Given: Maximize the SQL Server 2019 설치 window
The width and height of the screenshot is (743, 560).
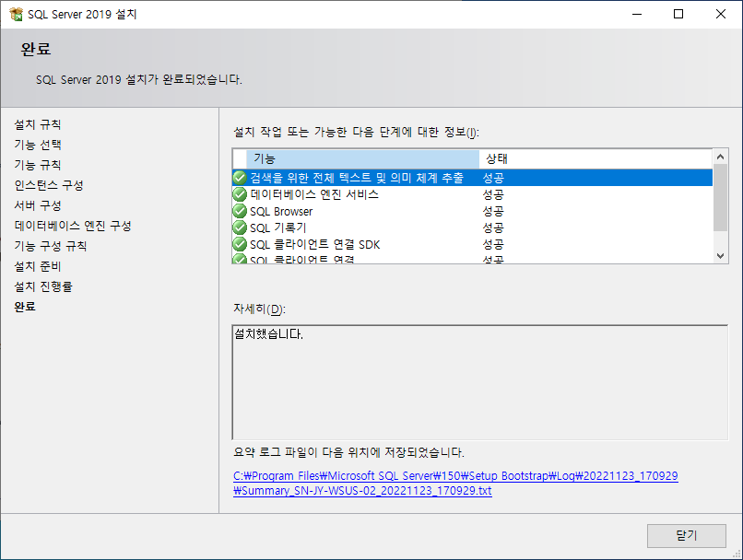Looking at the screenshot, I should pos(678,14).
